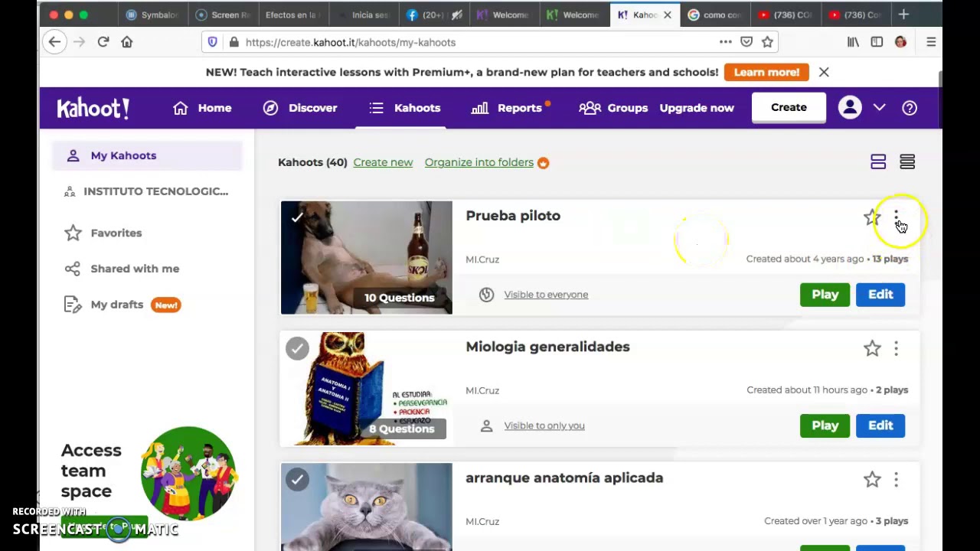This screenshot has width=980, height=551.
Task: Click Upgrade now
Action: point(697,108)
